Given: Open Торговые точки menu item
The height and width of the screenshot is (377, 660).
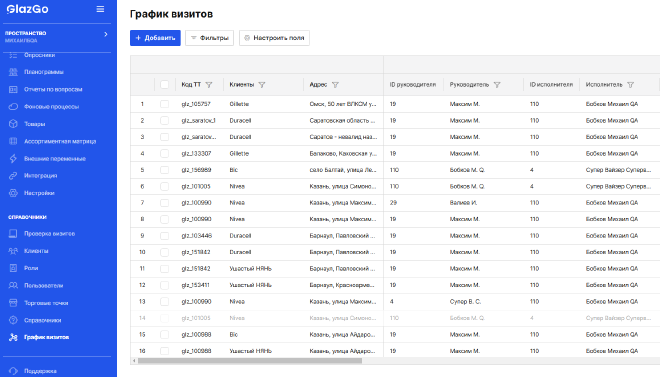Looking at the screenshot, I should click(x=46, y=303).
